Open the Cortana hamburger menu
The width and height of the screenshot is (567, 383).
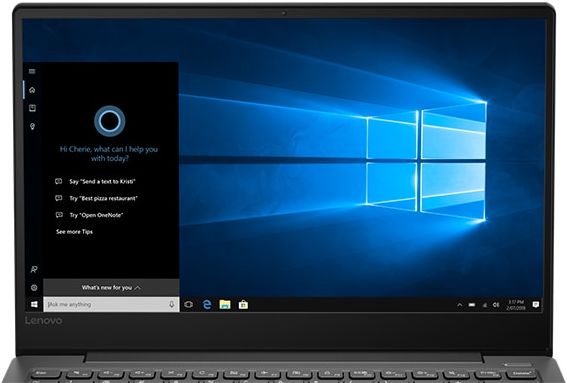[x=32, y=71]
